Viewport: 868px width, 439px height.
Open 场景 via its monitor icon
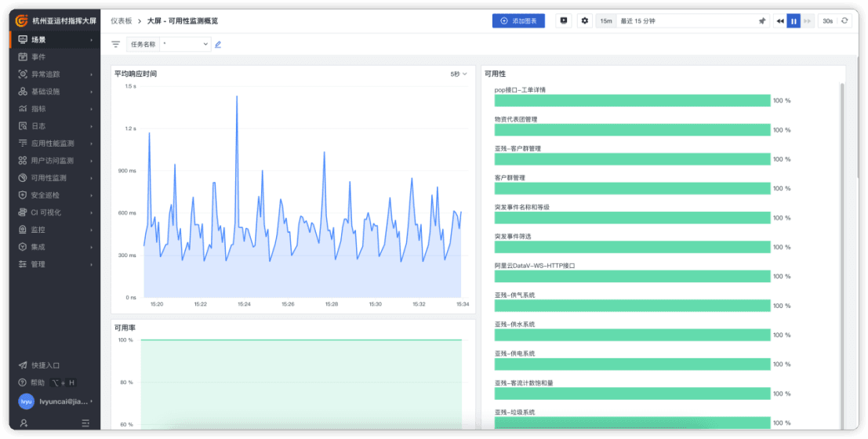point(23,40)
